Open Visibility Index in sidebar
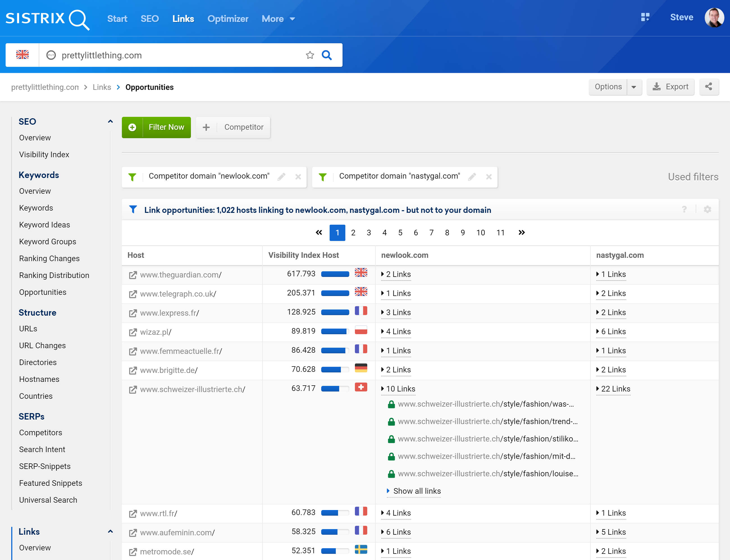The width and height of the screenshot is (730, 560). pyautogui.click(x=44, y=155)
